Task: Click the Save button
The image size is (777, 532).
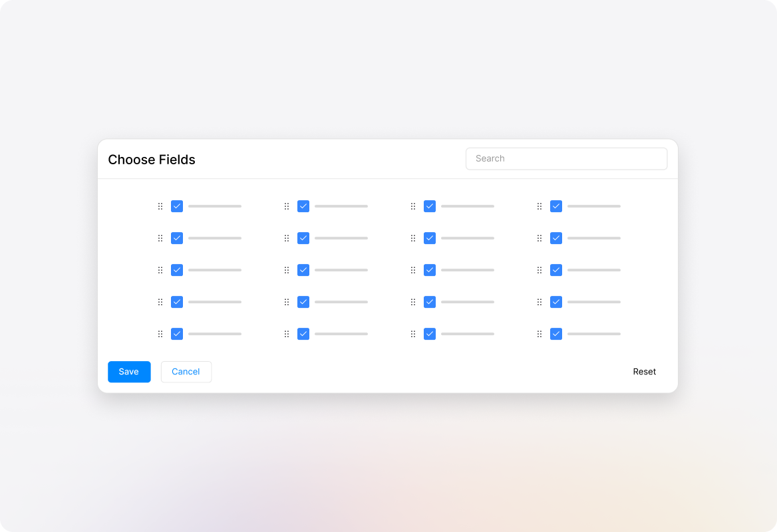Action: coord(129,372)
